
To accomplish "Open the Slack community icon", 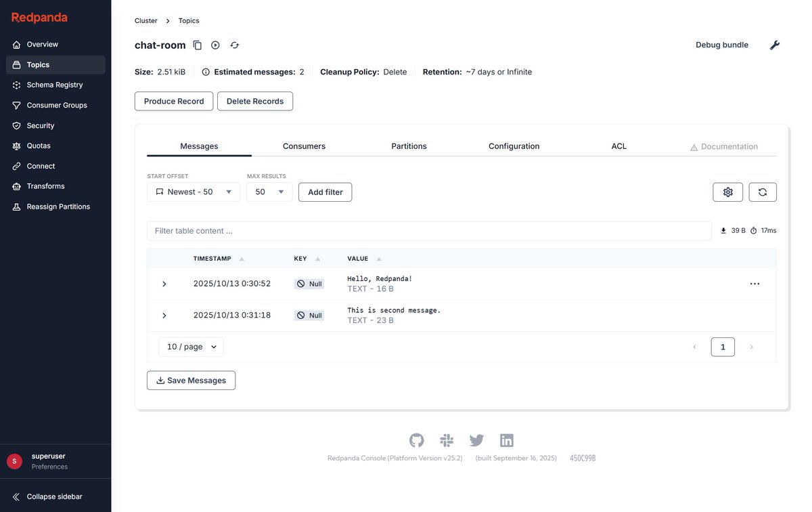I will coord(447,441).
